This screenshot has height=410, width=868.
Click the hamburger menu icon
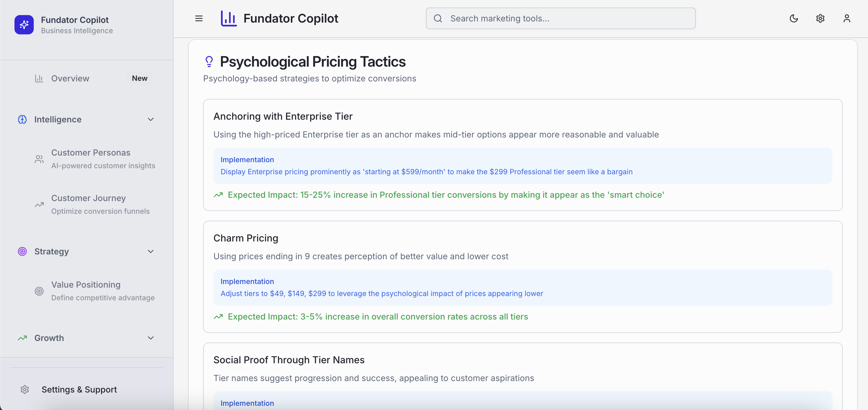tap(199, 19)
